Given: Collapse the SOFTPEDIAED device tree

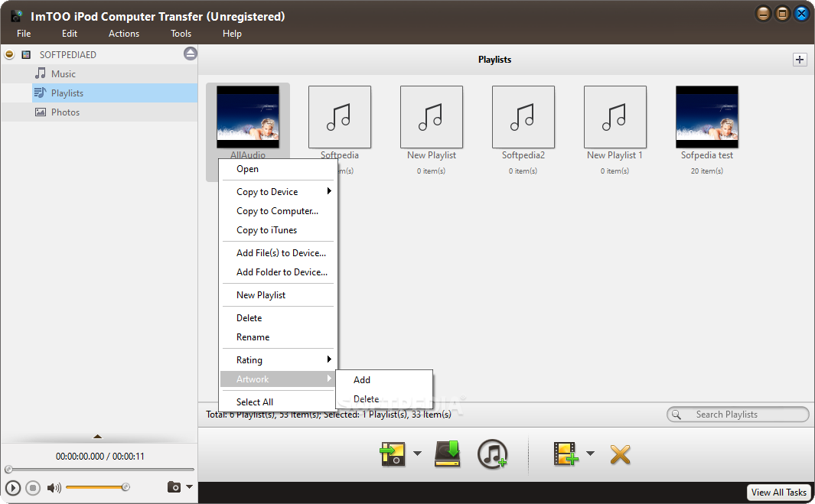Looking at the screenshot, I should [9, 54].
